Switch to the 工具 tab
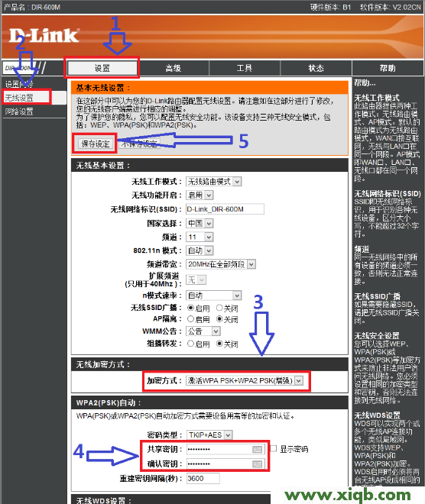Viewport: 425px width, 504px height. 245,68
